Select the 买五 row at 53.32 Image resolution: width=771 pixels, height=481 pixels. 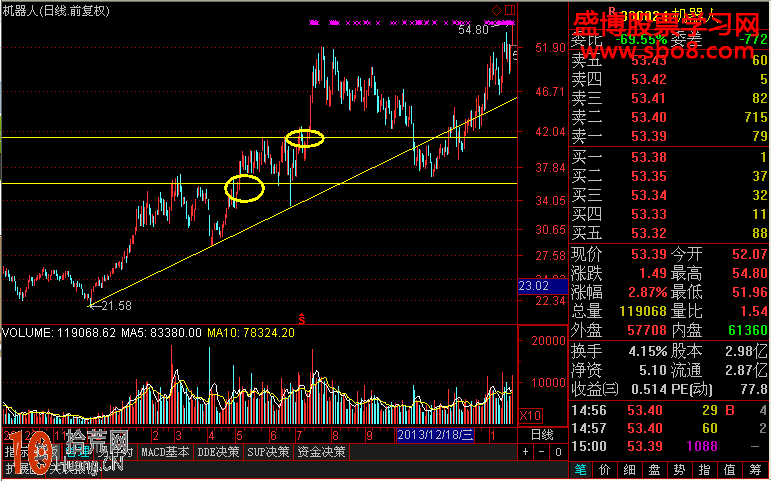pos(669,233)
